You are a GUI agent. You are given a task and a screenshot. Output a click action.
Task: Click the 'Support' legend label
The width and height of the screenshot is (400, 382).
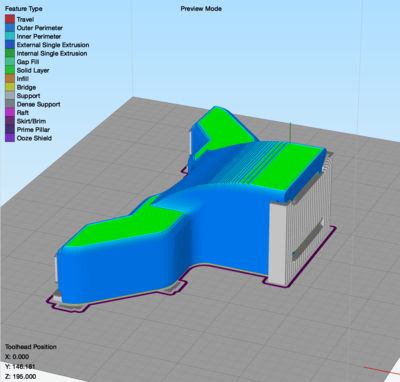click(x=28, y=96)
